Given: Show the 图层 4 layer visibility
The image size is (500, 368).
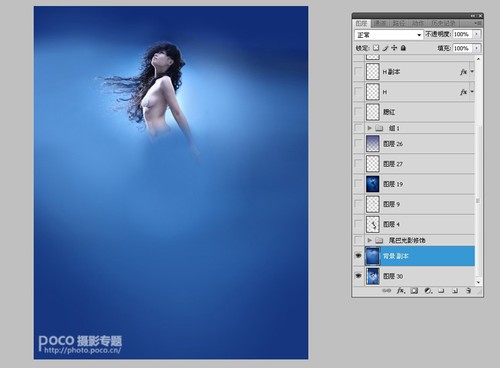Looking at the screenshot, I should pyautogui.click(x=358, y=224).
